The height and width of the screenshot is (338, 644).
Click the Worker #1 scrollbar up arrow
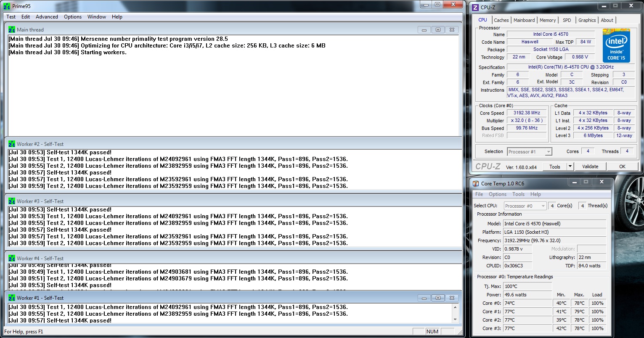(x=455, y=307)
